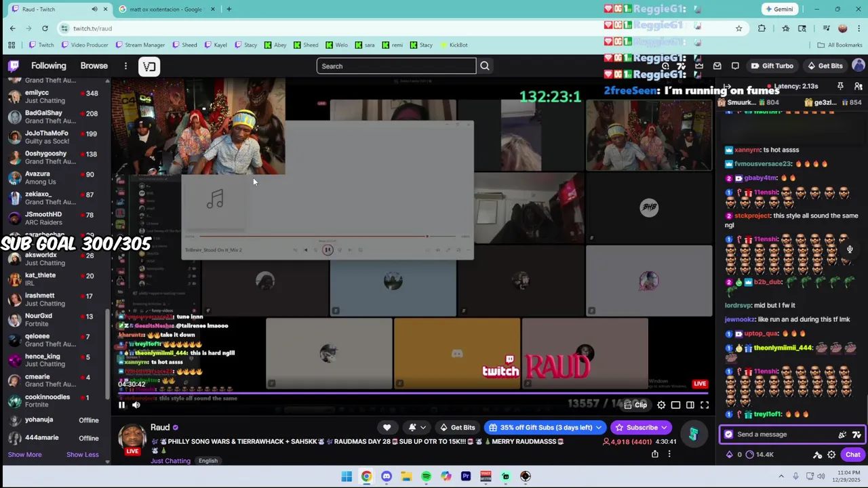868x488 pixels.
Task: Create a Clip of the stream
Action: click(635, 405)
